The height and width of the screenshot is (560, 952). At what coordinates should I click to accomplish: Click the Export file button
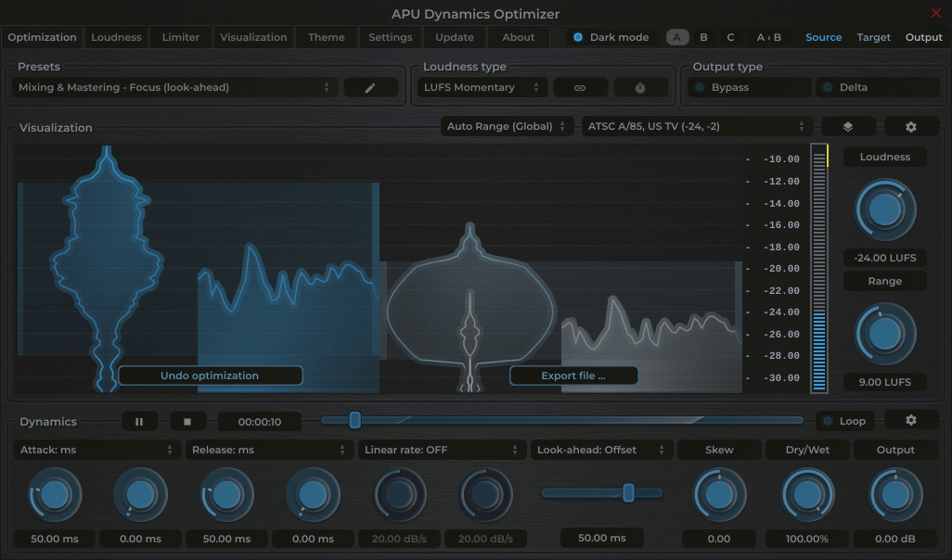point(573,375)
